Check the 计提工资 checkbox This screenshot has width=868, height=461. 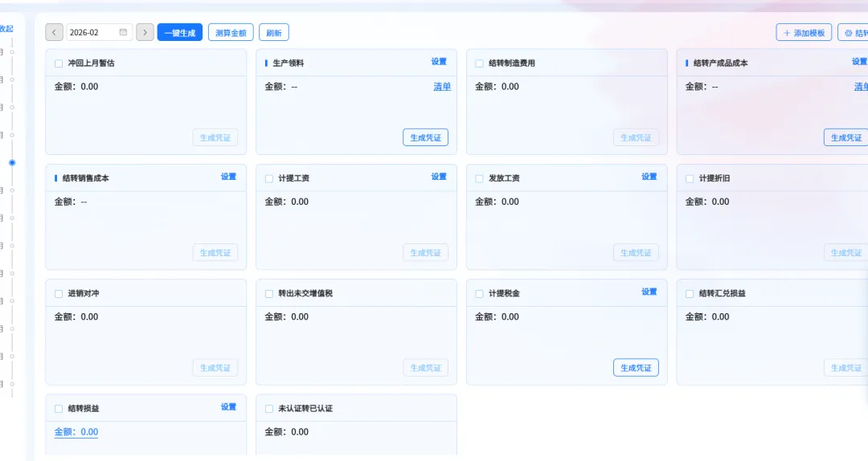point(269,178)
